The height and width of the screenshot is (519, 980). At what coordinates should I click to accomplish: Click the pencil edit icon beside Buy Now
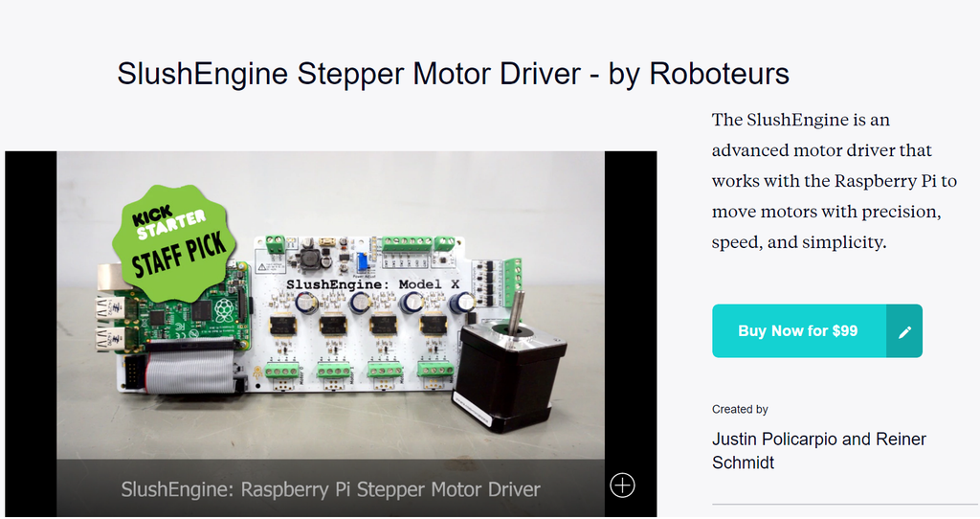tap(904, 331)
